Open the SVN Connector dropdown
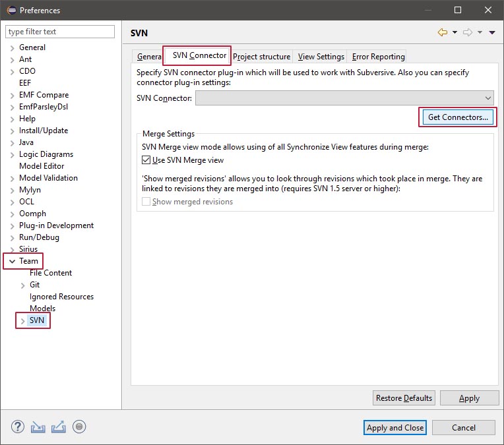Viewport: 504px width, 445px height. (488, 98)
